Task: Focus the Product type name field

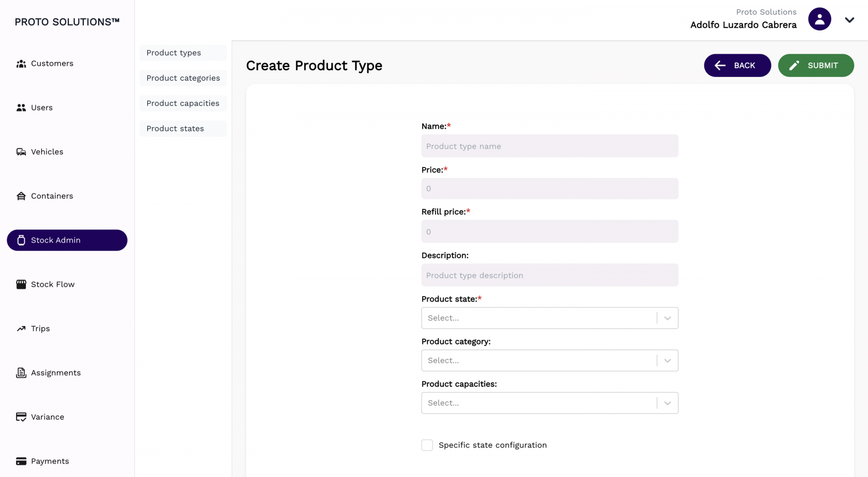Action: click(550, 146)
